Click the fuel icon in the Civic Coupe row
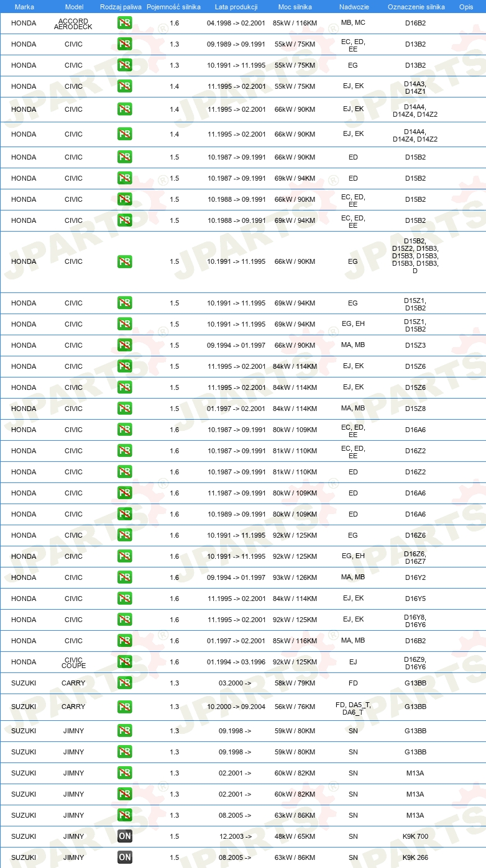This screenshot has height=868, width=486. coord(124,662)
